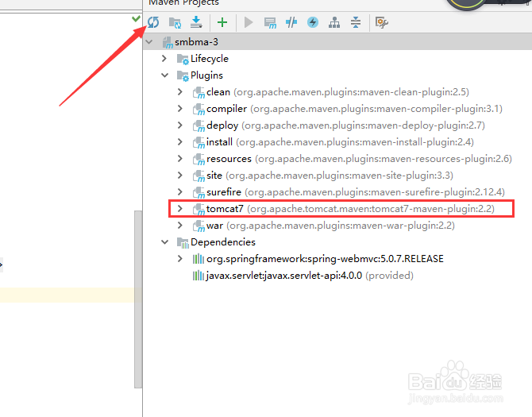Click editor vertical scrollbar thumb

coord(138,299)
